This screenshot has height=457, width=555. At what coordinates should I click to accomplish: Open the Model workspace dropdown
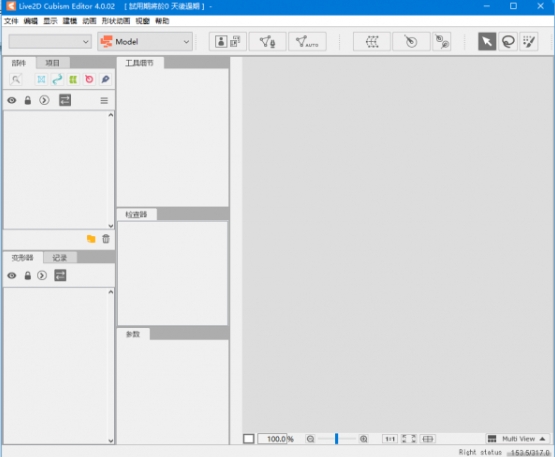145,42
